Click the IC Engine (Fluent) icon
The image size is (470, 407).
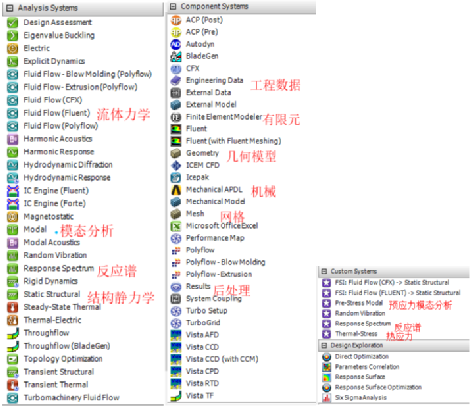pos(13,191)
